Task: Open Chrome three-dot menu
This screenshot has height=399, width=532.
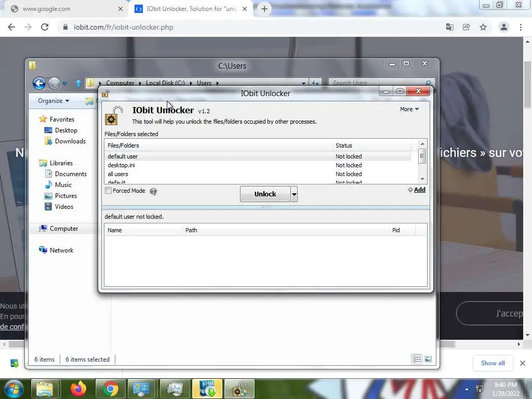Action: [521, 27]
